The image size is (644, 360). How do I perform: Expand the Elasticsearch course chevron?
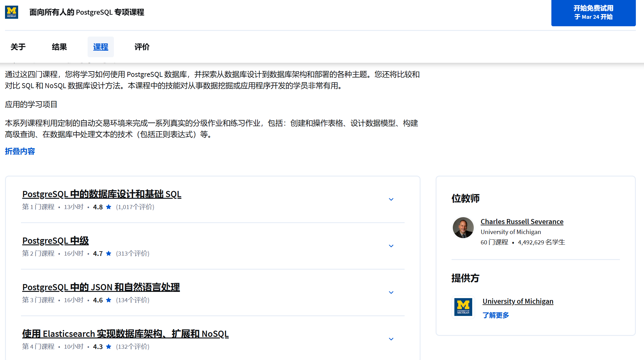(391, 339)
